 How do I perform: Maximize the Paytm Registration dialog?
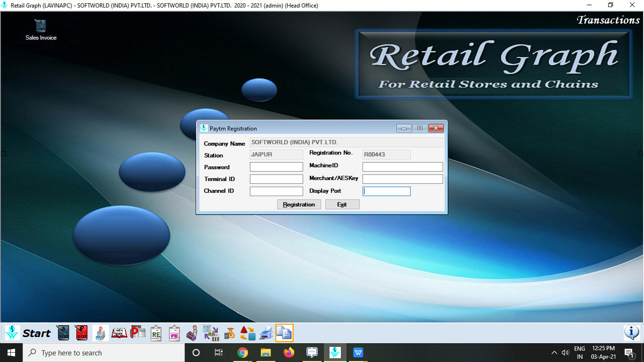tap(420, 128)
